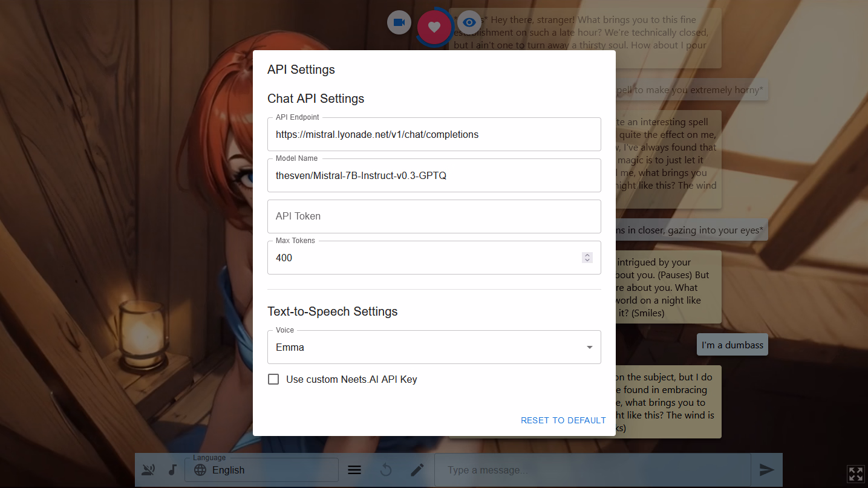Click the undo/regenerate arrow icon
This screenshot has width=868, height=488.
point(386,470)
